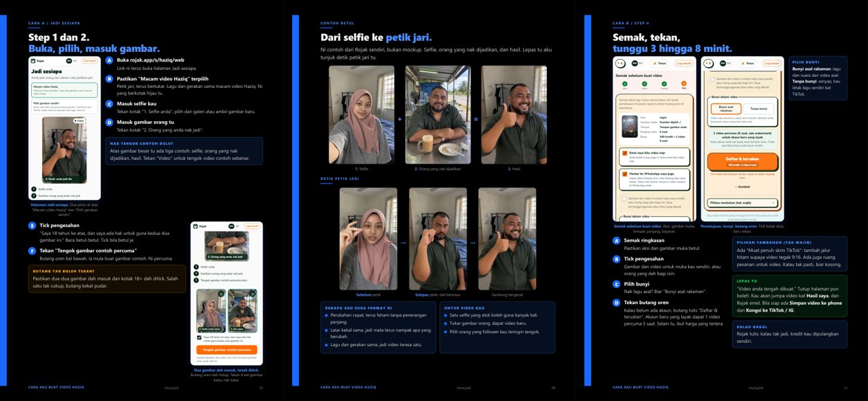The image size is (868, 401).
Task: Tap the Video play badge on the thumbs-up photo
Action: pos(79,121)
